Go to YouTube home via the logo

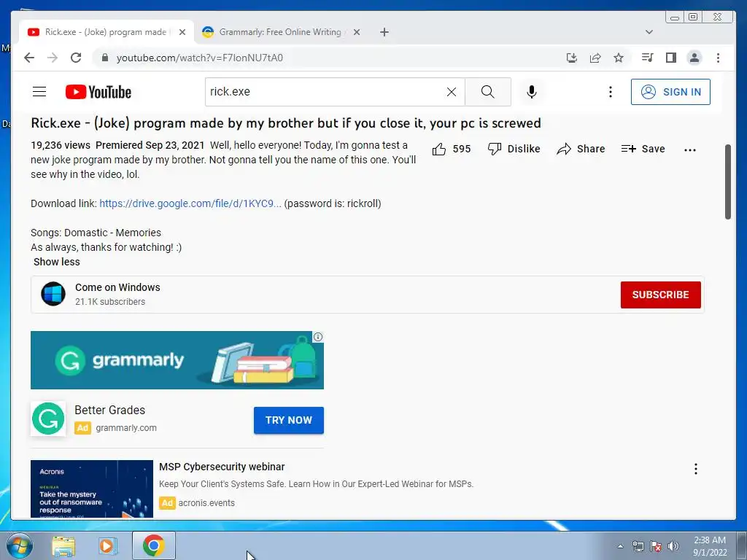[x=98, y=92]
